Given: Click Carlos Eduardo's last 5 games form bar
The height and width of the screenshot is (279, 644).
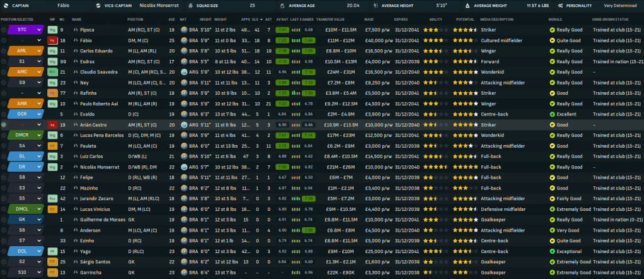Looking at the screenshot, I should 308,50.
